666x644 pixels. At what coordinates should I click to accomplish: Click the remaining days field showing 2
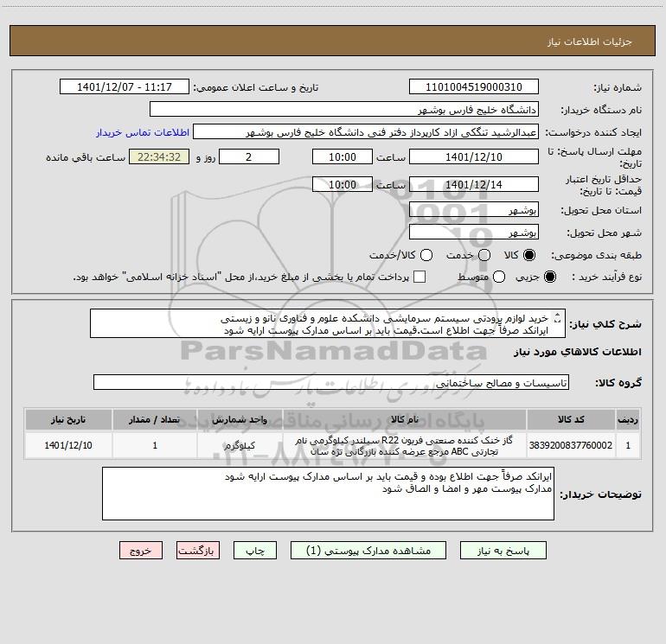(x=249, y=156)
